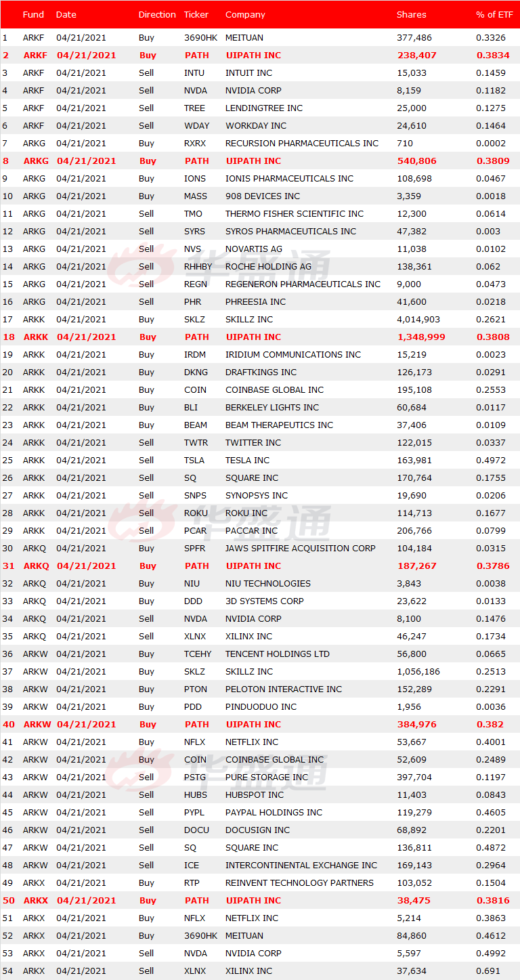Image resolution: width=520 pixels, height=980 pixels.
Task: Click the 195,108 shares value
Action: [414, 389]
